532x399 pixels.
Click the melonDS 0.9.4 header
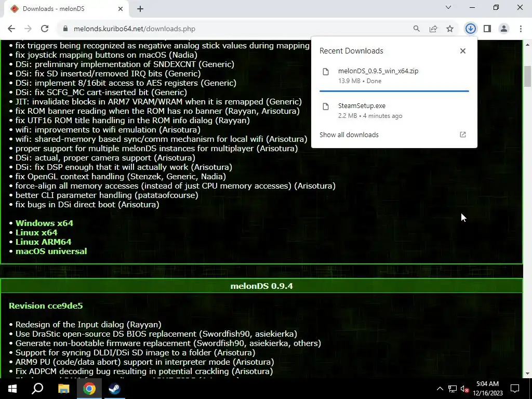(262, 286)
